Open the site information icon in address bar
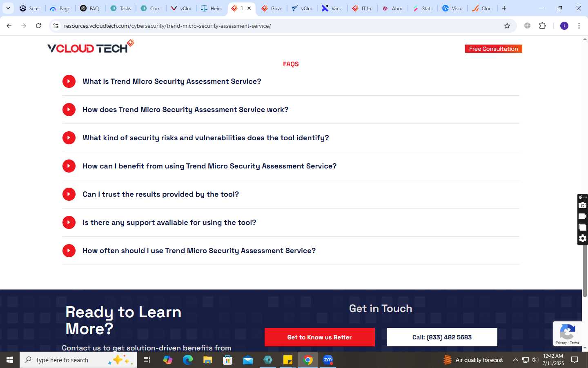The image size is (588, 368). pyautogui.click(x=56, y=26)
